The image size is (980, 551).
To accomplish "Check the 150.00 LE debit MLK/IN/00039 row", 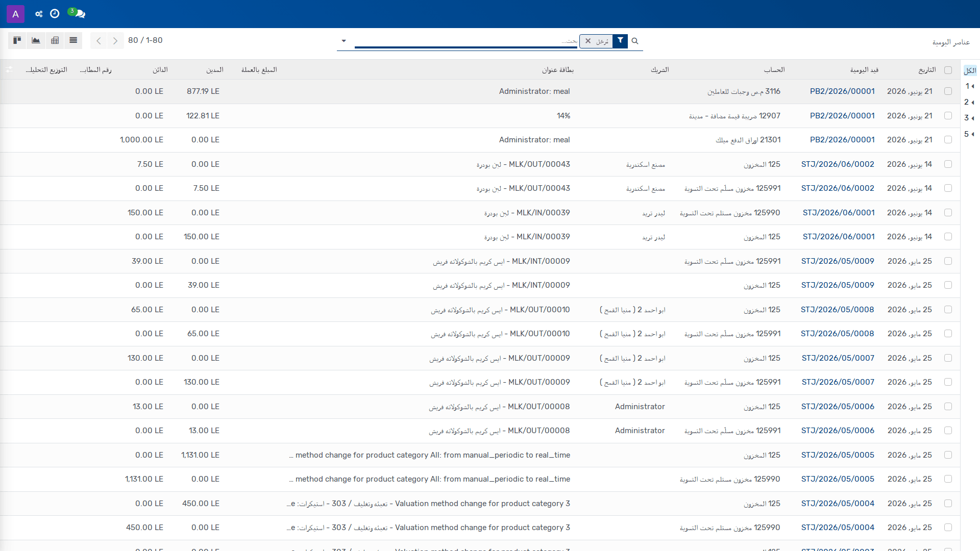I will click(948, 237).
